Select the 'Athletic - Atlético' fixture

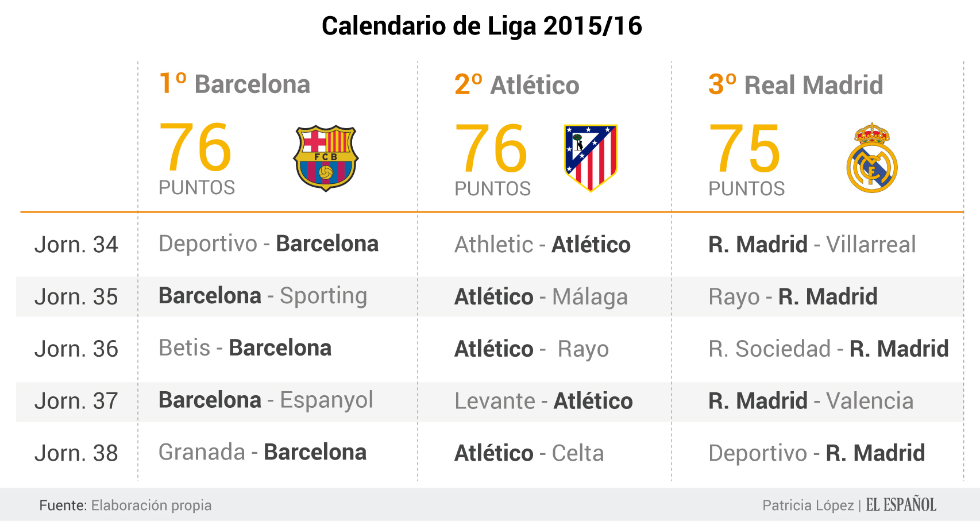click(542, 245)
